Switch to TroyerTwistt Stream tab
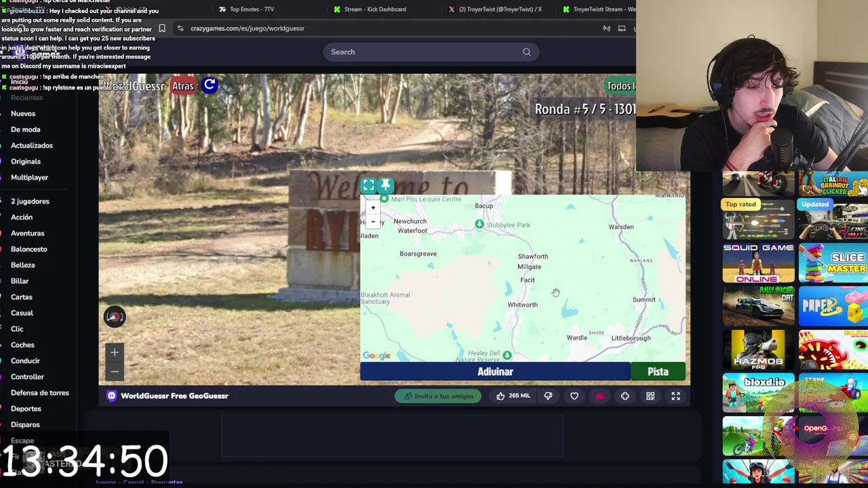868x488 pixels. (599, 9)
